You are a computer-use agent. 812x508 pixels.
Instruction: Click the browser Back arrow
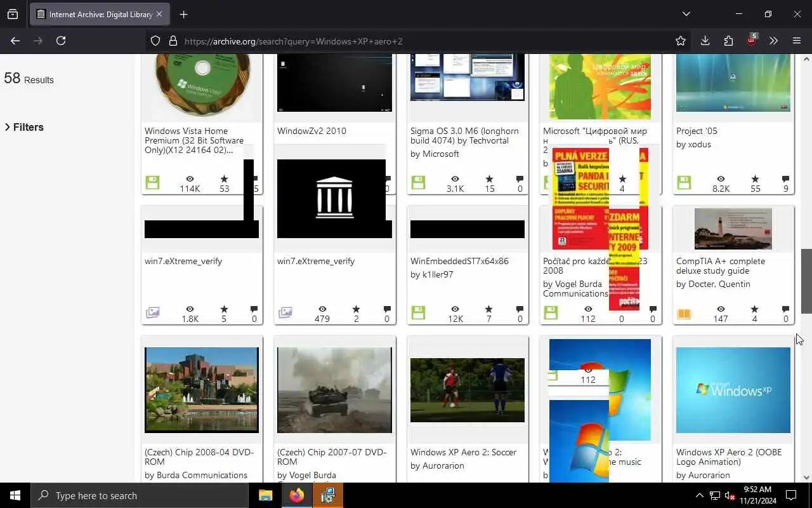15,41
